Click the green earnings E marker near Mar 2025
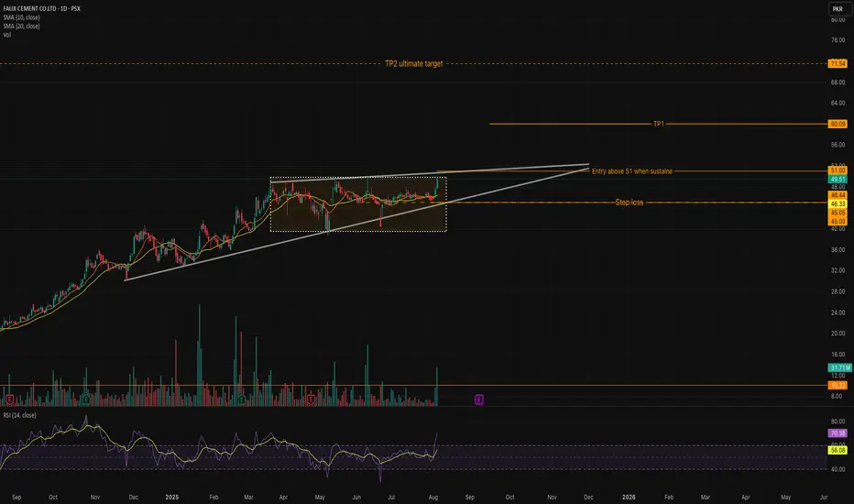Image resolution: width=854 pixels, height=504 pixels. 241,400
